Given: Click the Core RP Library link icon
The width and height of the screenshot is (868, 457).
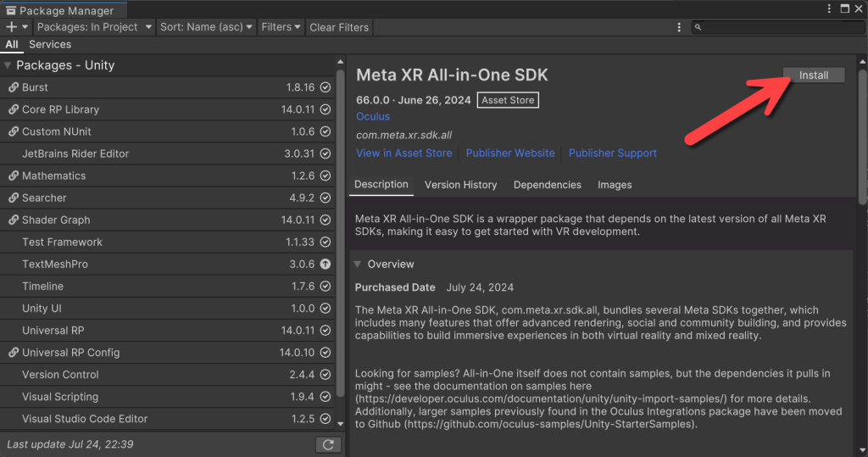Looking at the screenshot, I should click(14, 109).
